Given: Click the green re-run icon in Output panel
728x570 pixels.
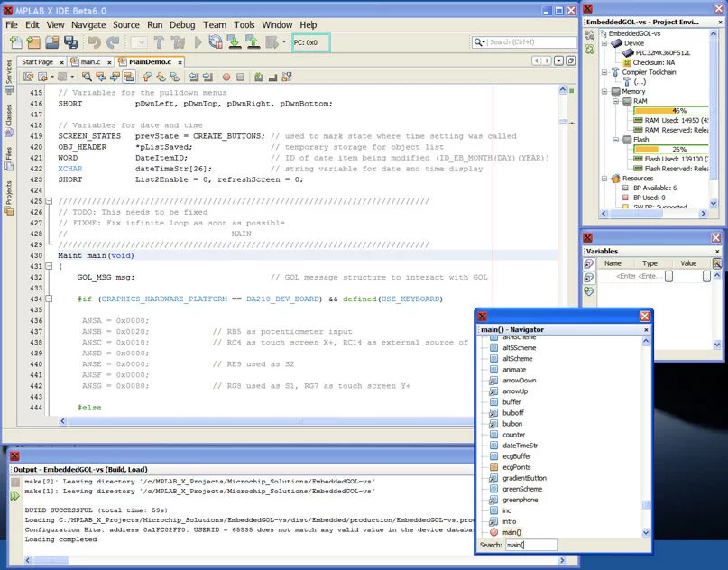Looking at the screenshot, I should [x=14, y=496].
